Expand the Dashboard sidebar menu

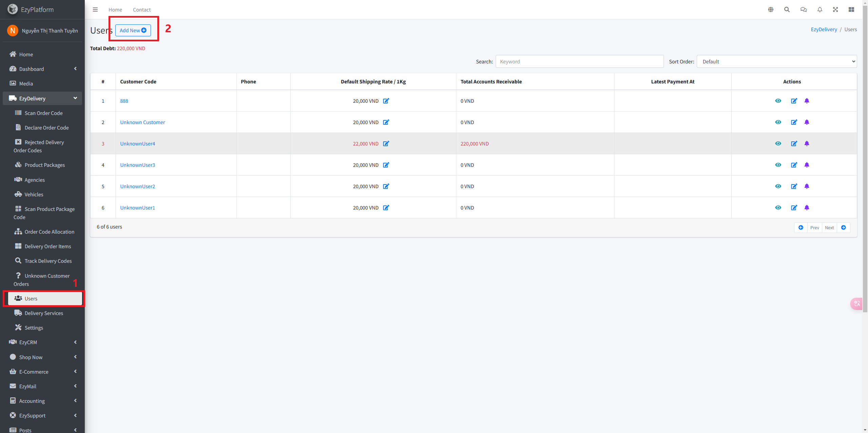pyautogui.click(x=42, y=69)
